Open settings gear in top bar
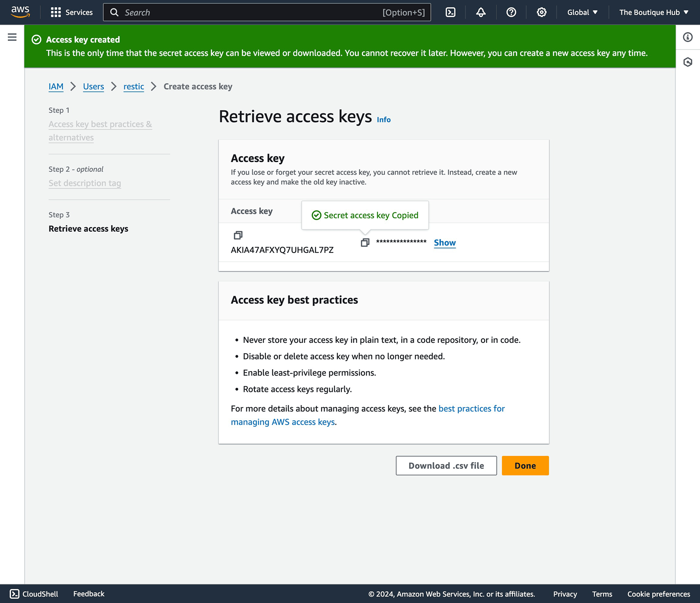This screenshot has height=603, width=700. [x=542, y=12]
